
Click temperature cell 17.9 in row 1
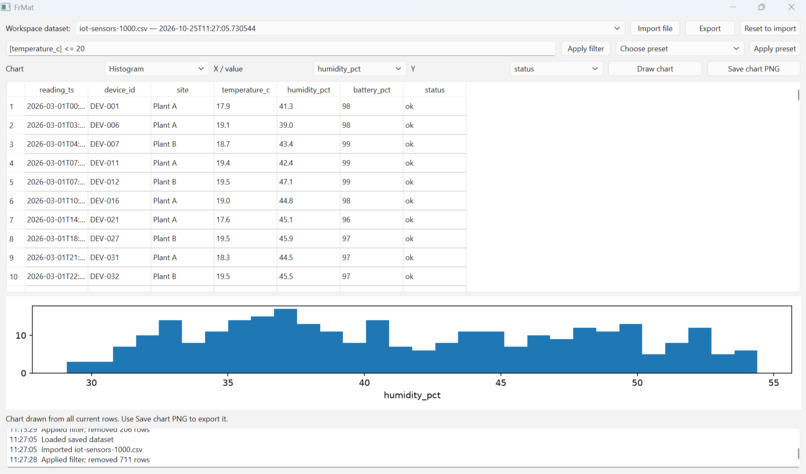245,106
